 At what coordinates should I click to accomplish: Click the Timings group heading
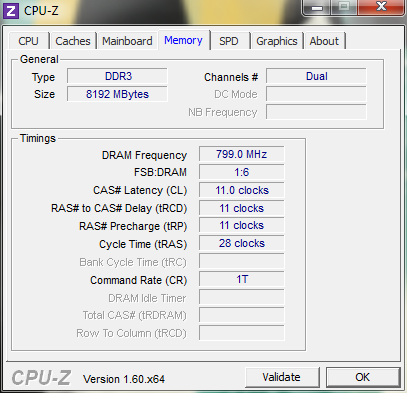point(38,138)
